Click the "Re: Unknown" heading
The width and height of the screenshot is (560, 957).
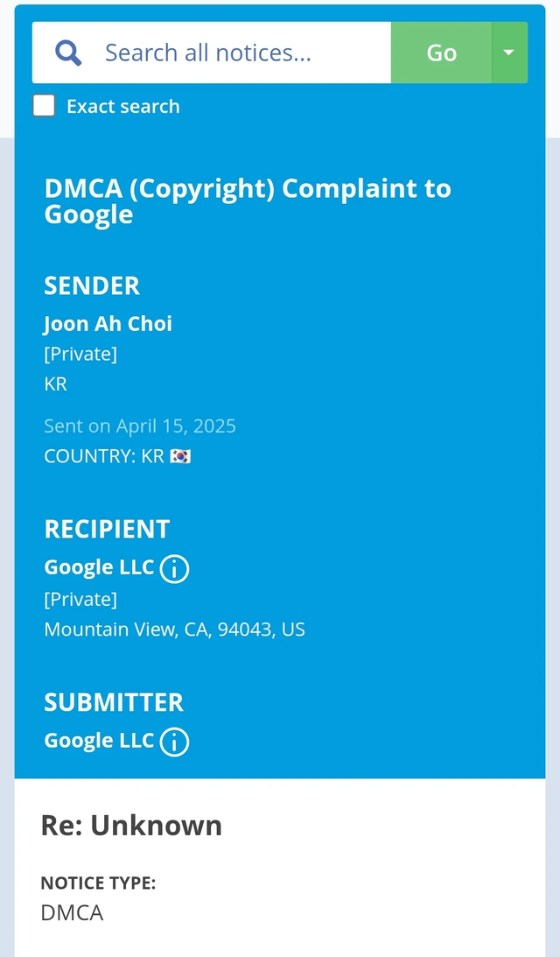(131, 825)
